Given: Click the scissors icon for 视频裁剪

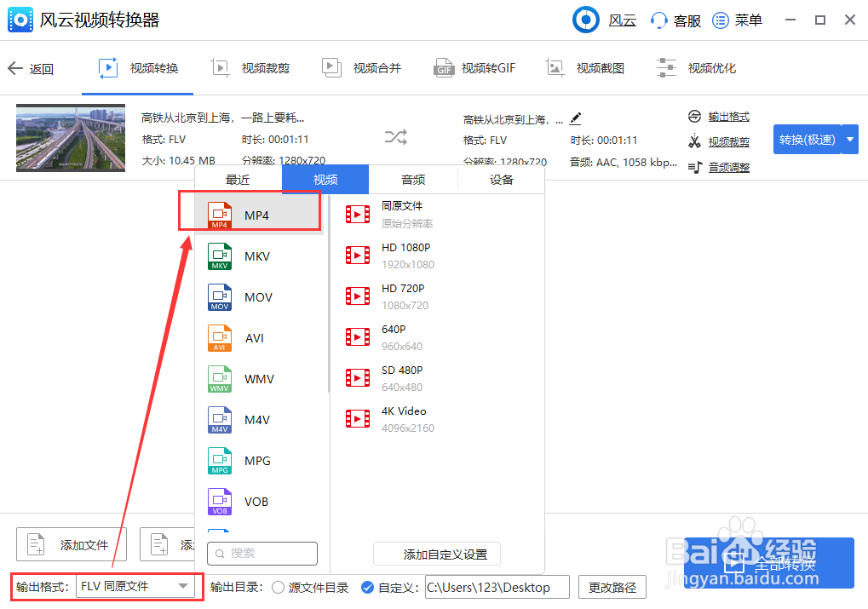Looking at the screenshot, I should tap(694, 141).
